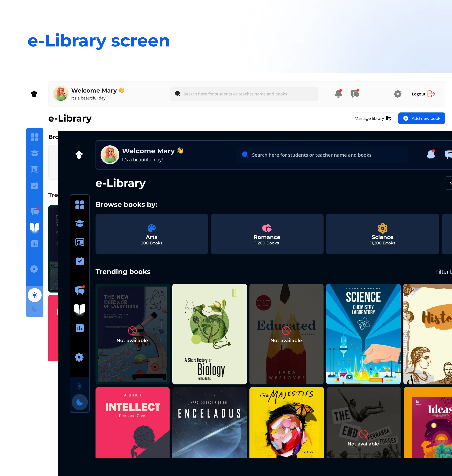Click the Add new book button
The image size is (452, 476).
tap(421, 118)
